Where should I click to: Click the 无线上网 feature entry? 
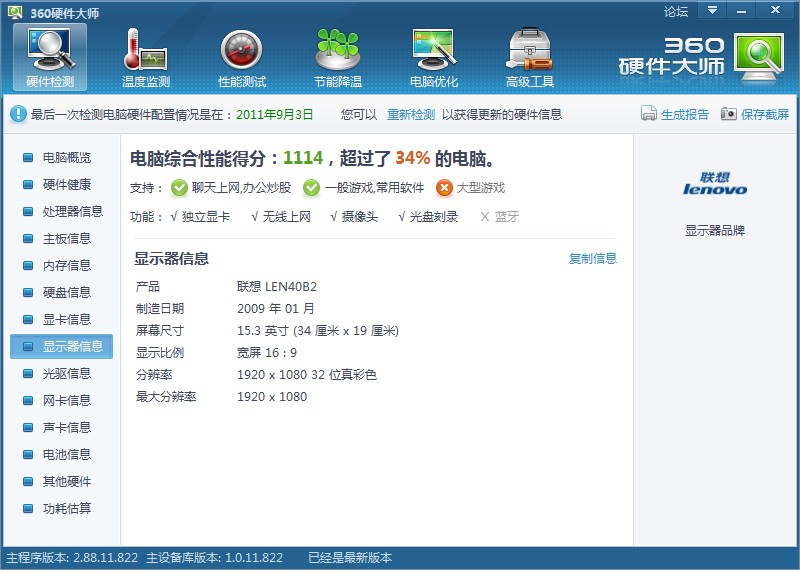click(x=281, y=217)
